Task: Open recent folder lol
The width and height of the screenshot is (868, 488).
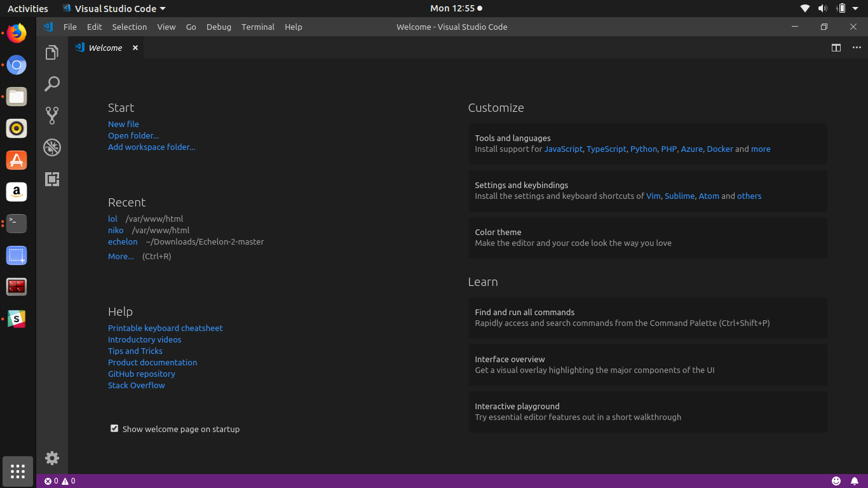Action: 112,219
